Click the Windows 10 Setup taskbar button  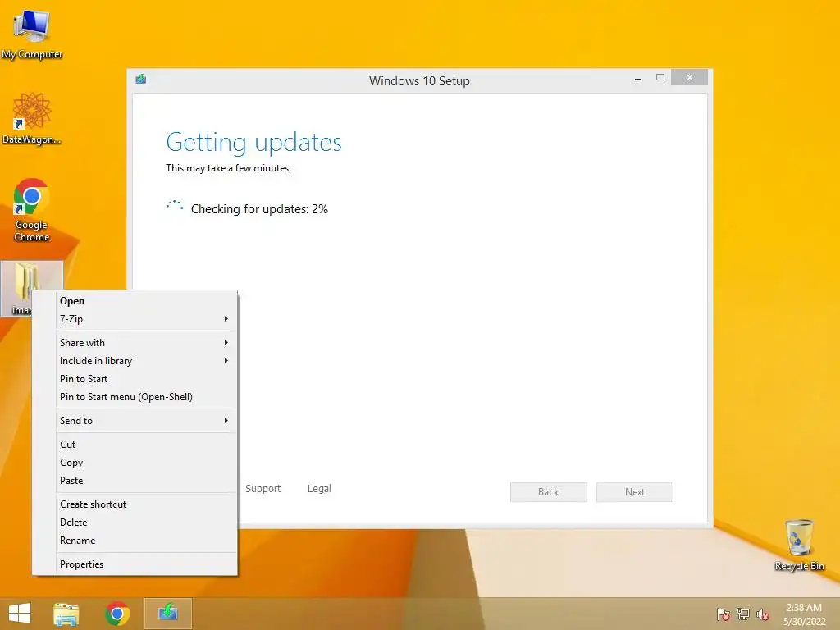click(x=167, y=614)
